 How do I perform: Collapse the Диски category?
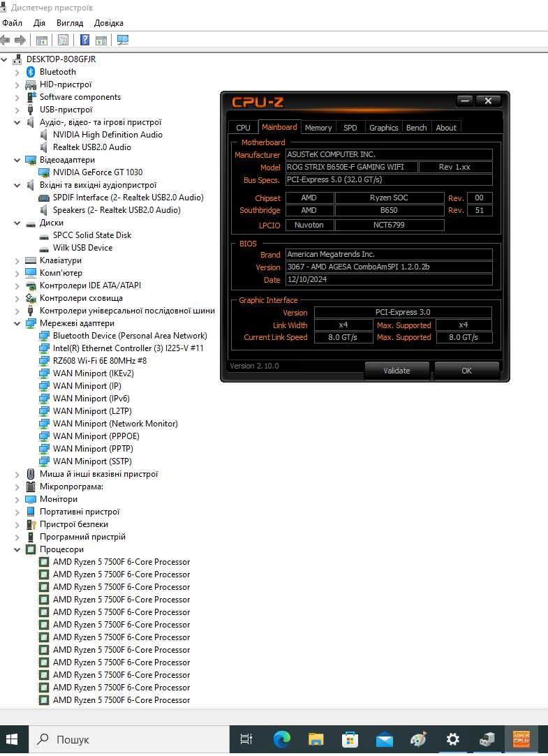[x=17, y=223]
